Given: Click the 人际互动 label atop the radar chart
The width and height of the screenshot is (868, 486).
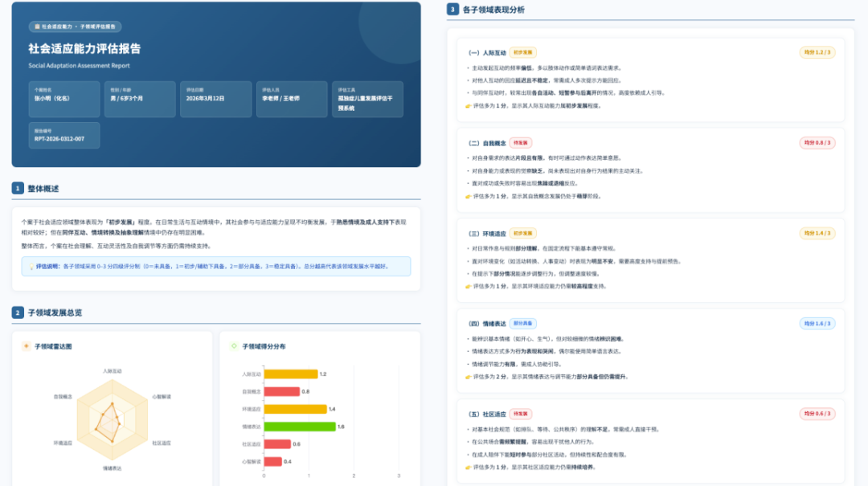Looking at the screenshot, I should (x=112, y=371).
